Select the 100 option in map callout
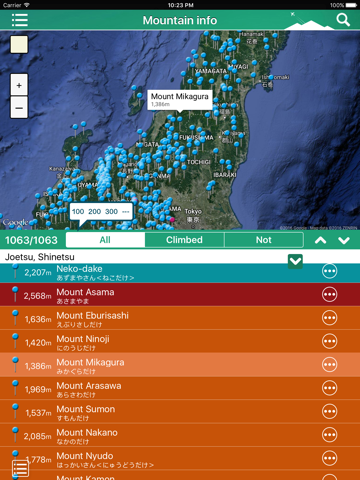The height and width of the screenshot is (480, 360). pyautogui.click(x=78, y=212)
